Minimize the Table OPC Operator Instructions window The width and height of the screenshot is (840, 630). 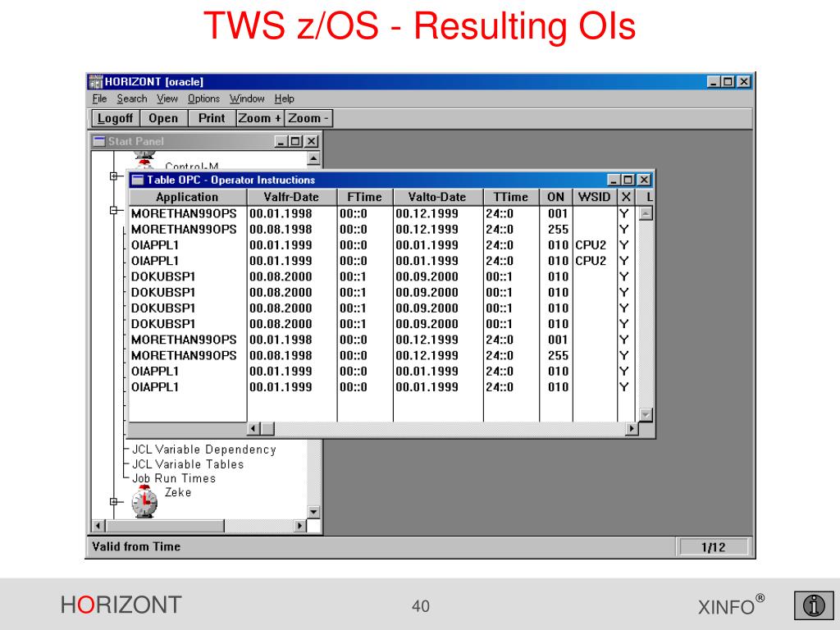click(614, 180)
